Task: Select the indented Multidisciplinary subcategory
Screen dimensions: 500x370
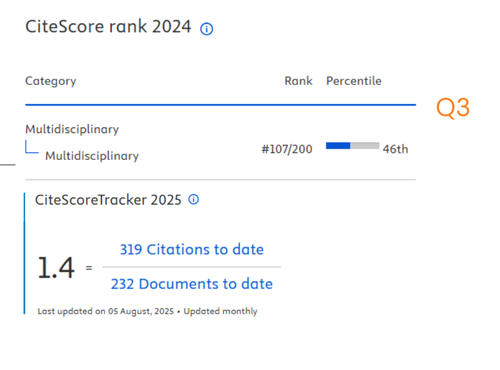Action: tap(92, 156)
